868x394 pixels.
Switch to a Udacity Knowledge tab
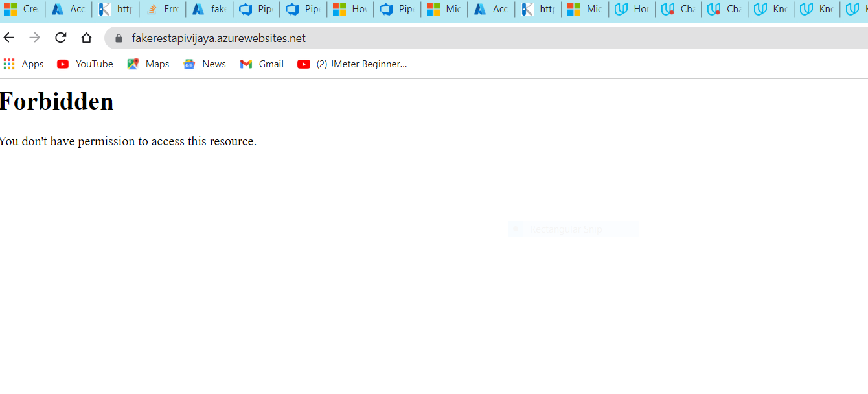pyautogui.click(x=771, y=9)
